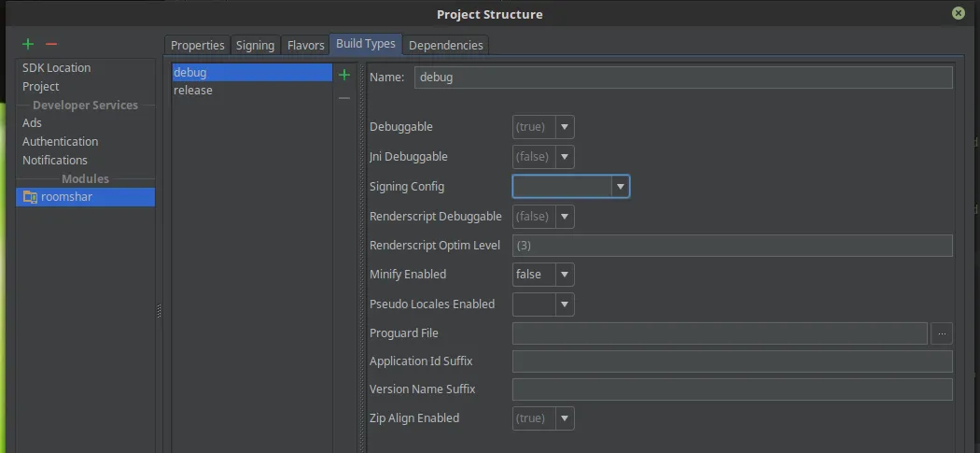The height and width of the screenshot is (453, 980).
Task: Open the Pseudo Locales Enabled dropdown
Action: click(565, 304)
